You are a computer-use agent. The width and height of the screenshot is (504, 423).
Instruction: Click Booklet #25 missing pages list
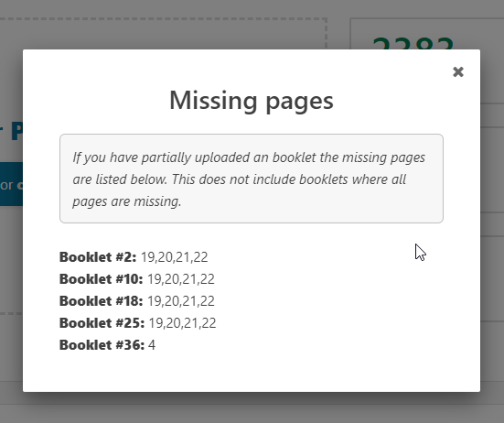click(x=182, y=323)
